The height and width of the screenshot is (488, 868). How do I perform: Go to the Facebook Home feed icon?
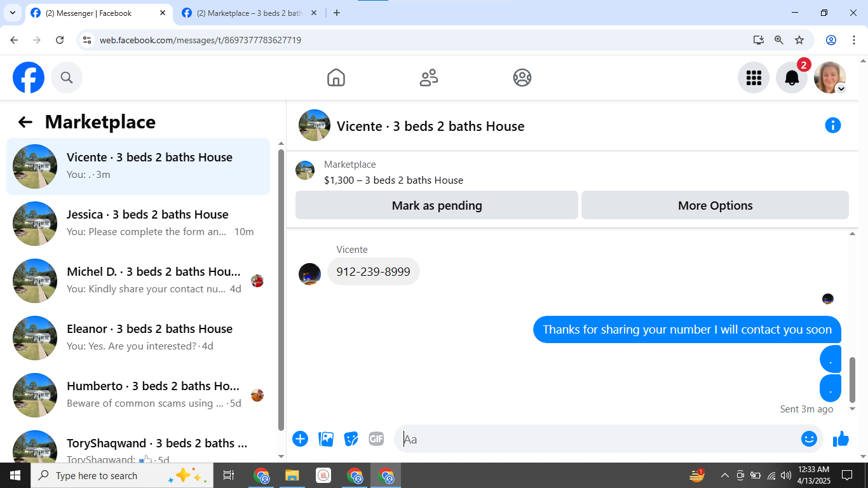pos(336,78)
